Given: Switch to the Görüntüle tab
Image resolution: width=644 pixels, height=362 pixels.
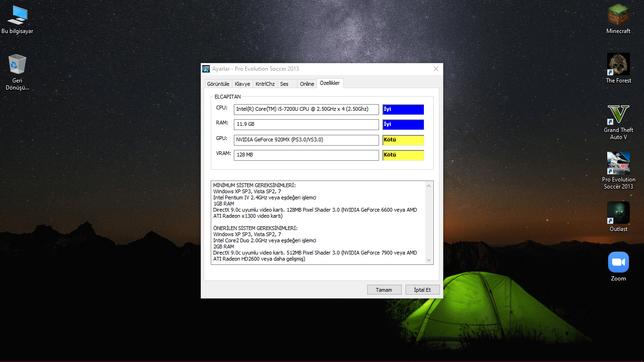Looking at the screenshot, I should [218, 84].
